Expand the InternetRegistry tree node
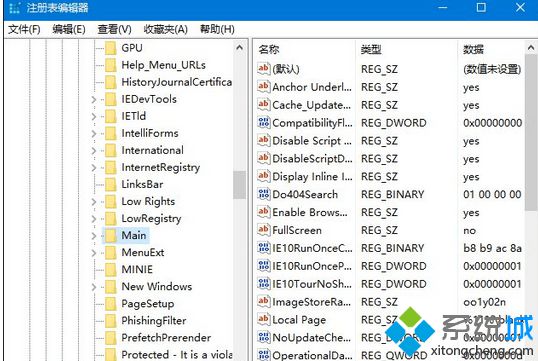 pos(94,167)
